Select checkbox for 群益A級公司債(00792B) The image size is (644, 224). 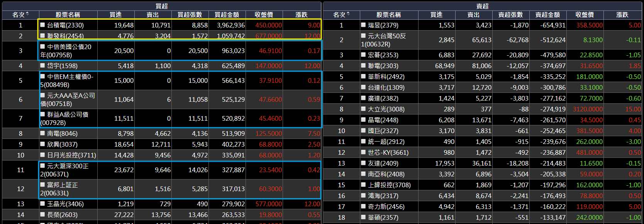pyautogui.click(x=43, y=114)
